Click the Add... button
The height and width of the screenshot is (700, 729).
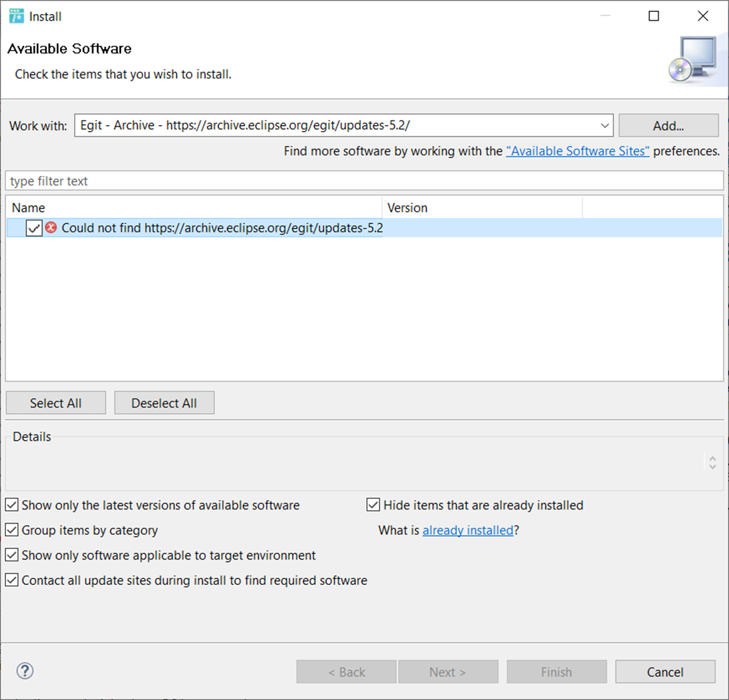pos(669,126)
